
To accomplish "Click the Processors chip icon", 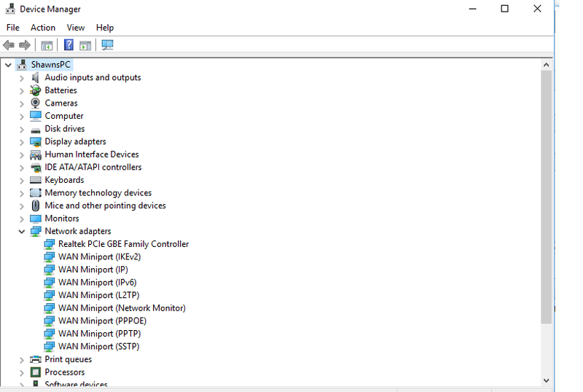I will tap(35, 372).
